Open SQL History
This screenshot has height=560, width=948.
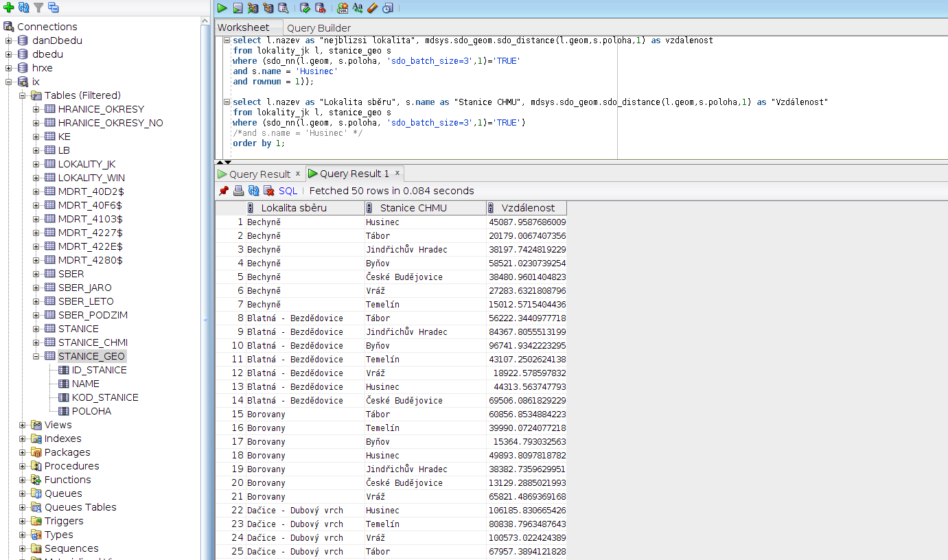click(x=388, y=8)
